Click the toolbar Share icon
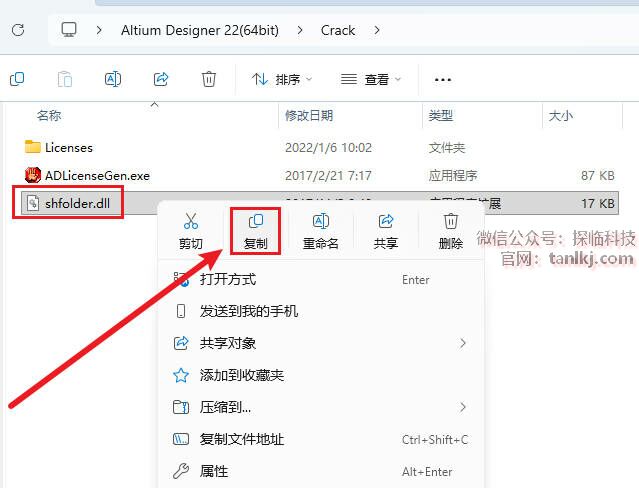 click(x=161, y=79)
